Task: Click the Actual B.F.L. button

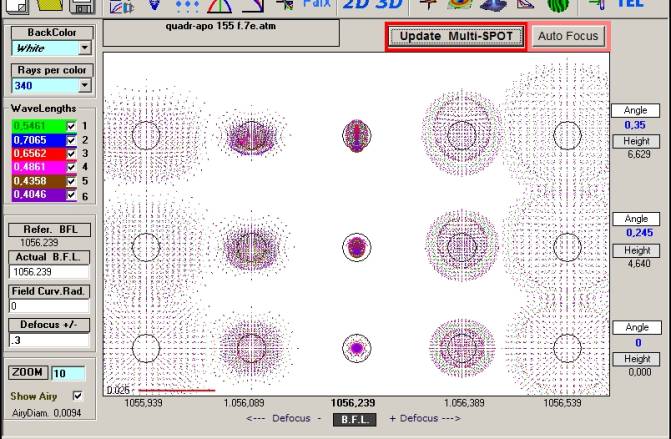Action: (49, 257)
